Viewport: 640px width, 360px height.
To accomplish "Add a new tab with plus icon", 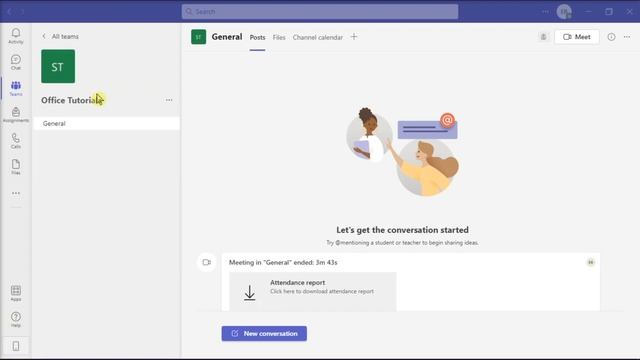I will point(354,37).
